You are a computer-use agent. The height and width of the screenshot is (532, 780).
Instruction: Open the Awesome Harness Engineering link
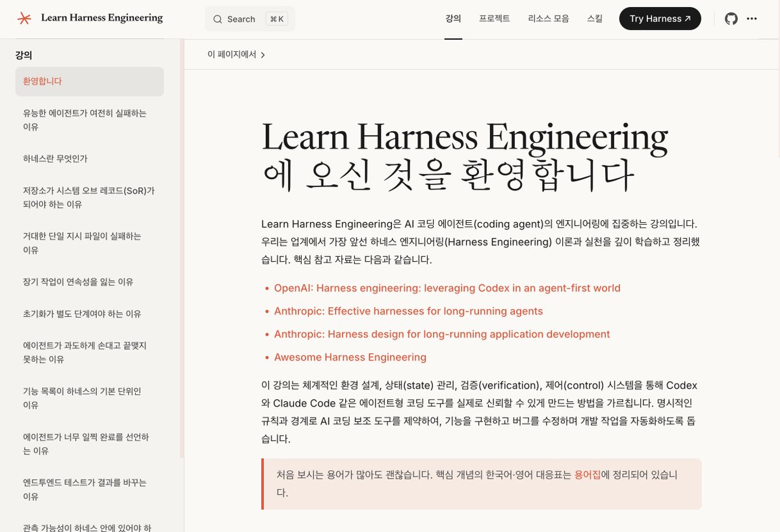[350, 357]
